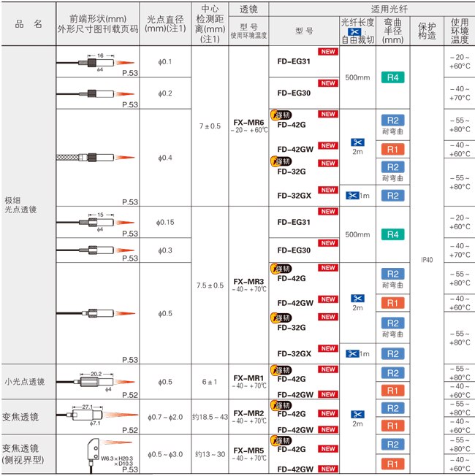The image size is (475, 476).
Task: Click the 7±0.5 detection distance cell
Action: coord(210,126)
